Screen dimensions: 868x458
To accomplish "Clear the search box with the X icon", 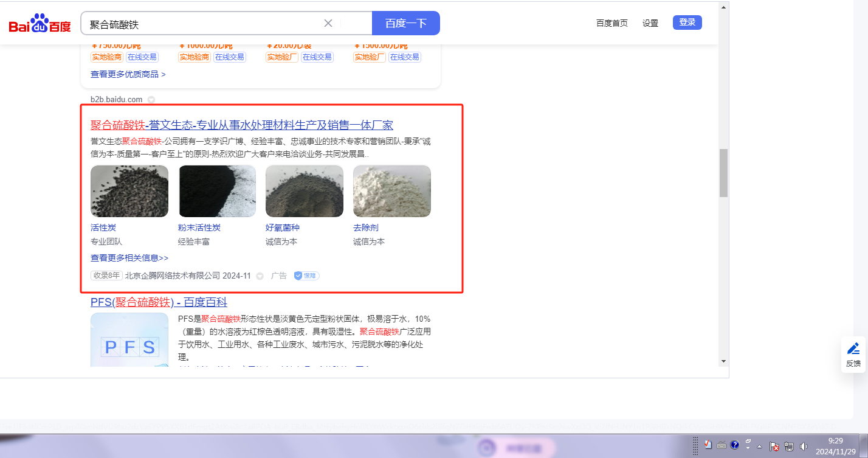I will [328, 23].
